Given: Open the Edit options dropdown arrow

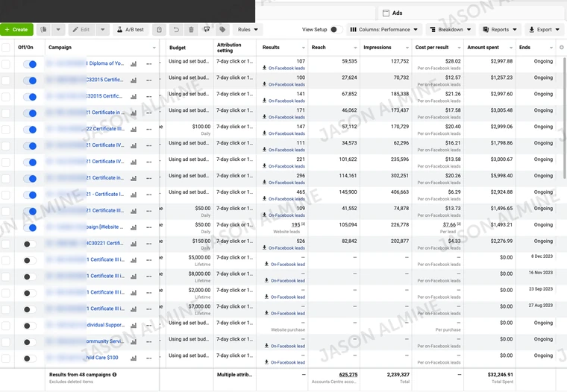Looking at the screenshot, I should (x=103, y=30).
